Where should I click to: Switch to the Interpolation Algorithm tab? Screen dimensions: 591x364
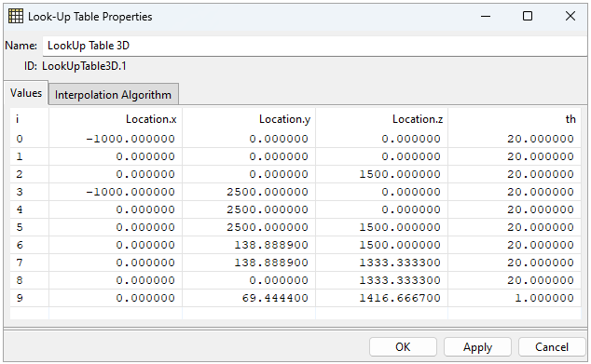pos(113,94)
